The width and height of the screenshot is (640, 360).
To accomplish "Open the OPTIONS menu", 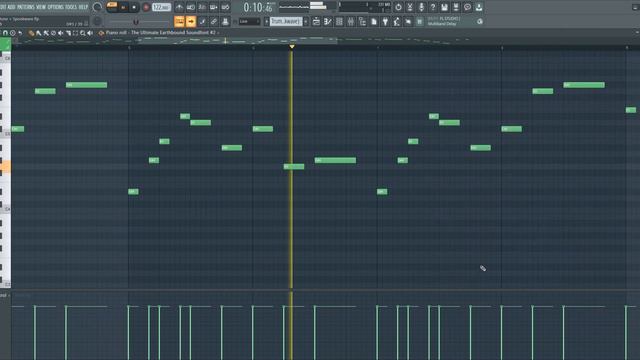I will coord(56,7).
